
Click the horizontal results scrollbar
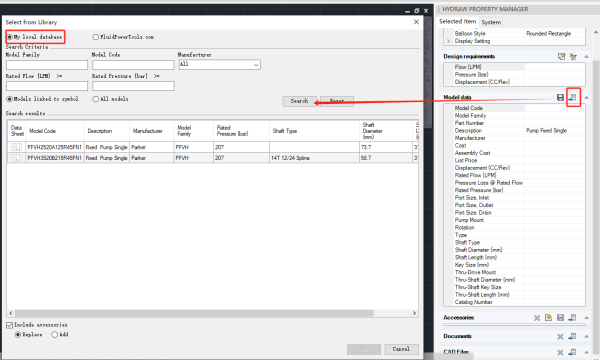coord(194,313)
